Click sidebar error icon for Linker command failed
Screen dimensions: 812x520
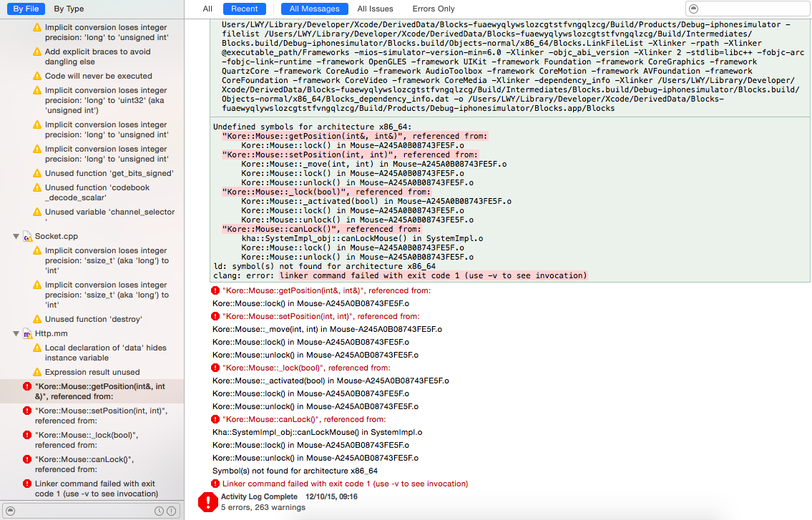(x=27, y=484)
